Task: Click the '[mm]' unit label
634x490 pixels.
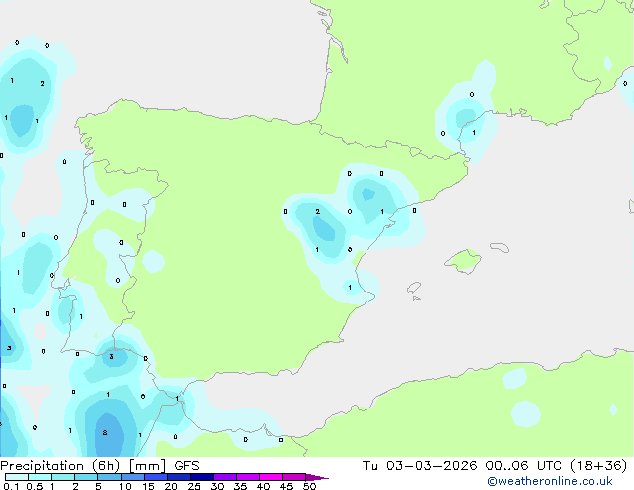Action: [x=147, y=466]
